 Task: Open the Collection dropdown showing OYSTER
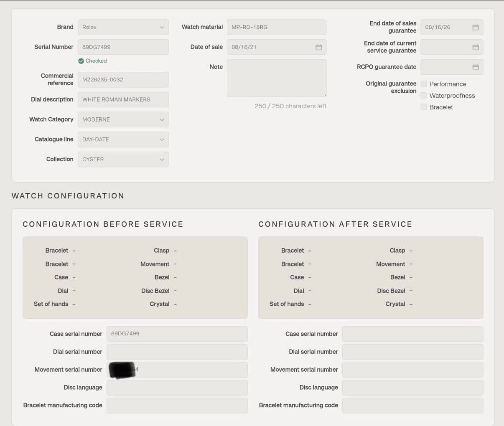123,159
